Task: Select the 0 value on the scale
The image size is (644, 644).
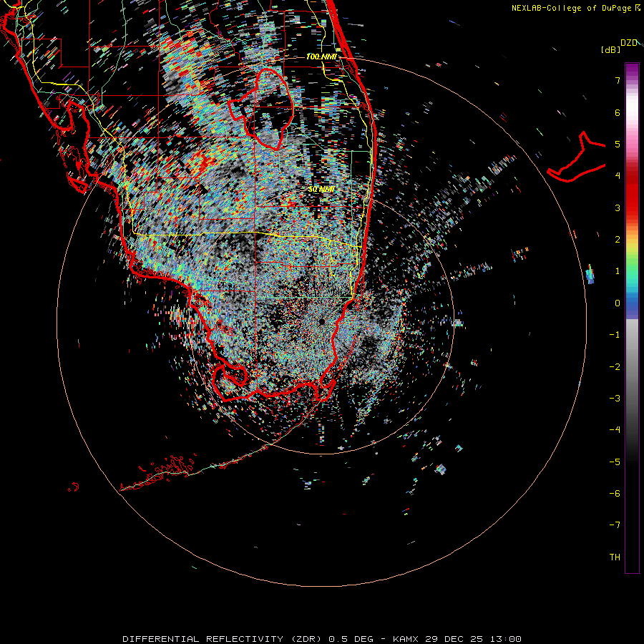Action: 618,303
